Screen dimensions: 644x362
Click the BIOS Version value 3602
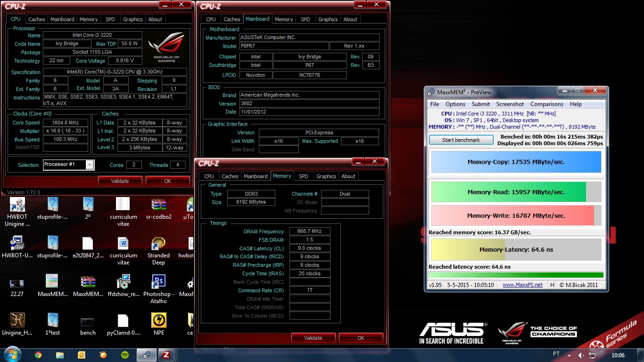309,104
